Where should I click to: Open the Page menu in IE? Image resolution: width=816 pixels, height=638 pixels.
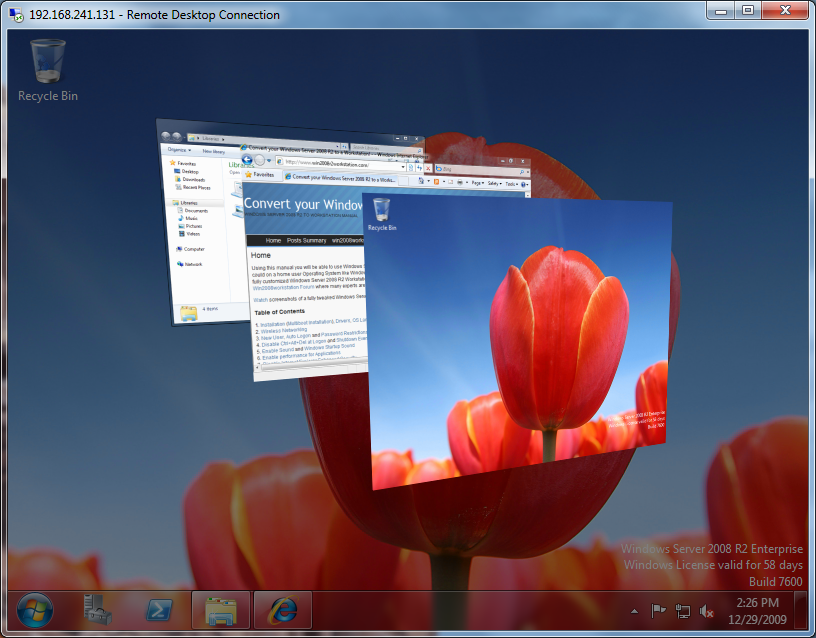477,183
